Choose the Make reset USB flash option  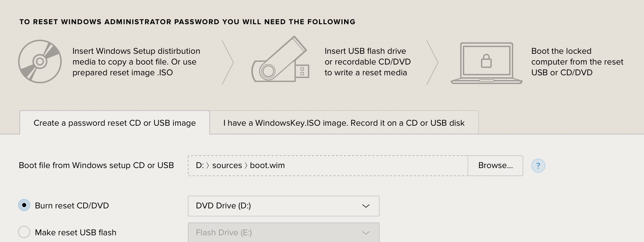pyautogui.click(x=24, y=232)
